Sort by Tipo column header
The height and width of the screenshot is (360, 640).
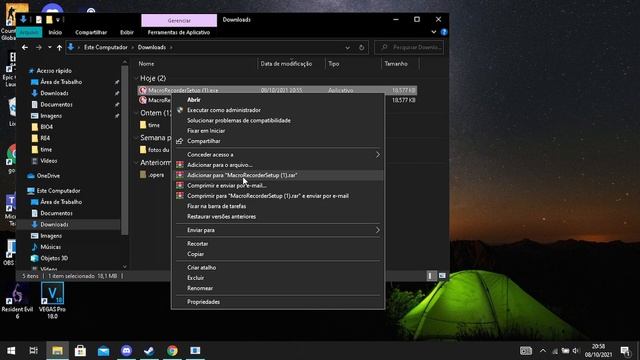(x=334, y=64)
